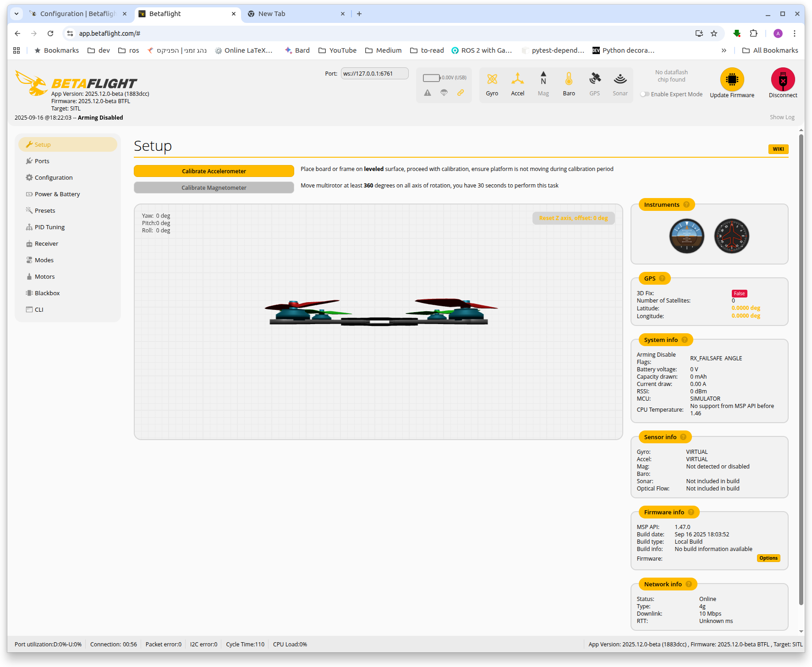The width and height of the screenshot is (812, 667).
Task: Click the link status icon under battery
Action: click(x=461, y=93)
